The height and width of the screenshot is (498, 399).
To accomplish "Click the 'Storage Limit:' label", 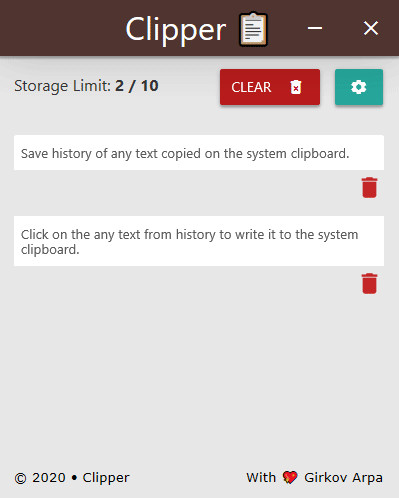I will pos(62,86).
